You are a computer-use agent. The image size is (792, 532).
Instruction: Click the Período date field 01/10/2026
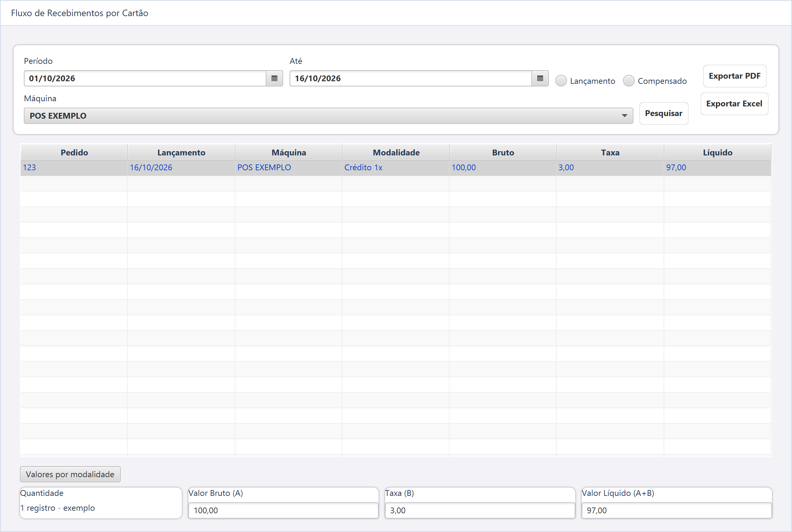145,78
